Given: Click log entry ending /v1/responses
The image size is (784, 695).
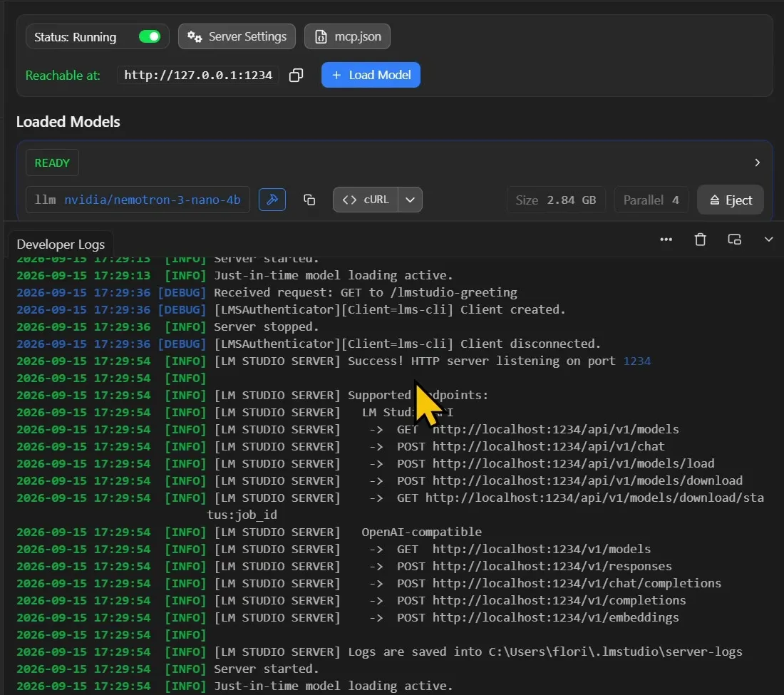Looking at the screenshot, I should click(x=344, y=566).
